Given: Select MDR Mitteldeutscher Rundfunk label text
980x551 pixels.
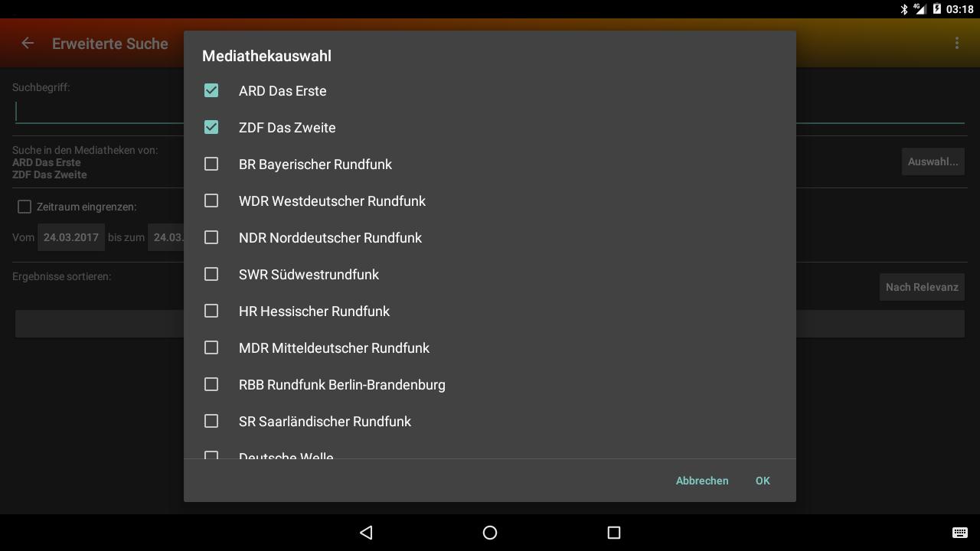Looking at the screenshot, I should click(x=334, y=347).
